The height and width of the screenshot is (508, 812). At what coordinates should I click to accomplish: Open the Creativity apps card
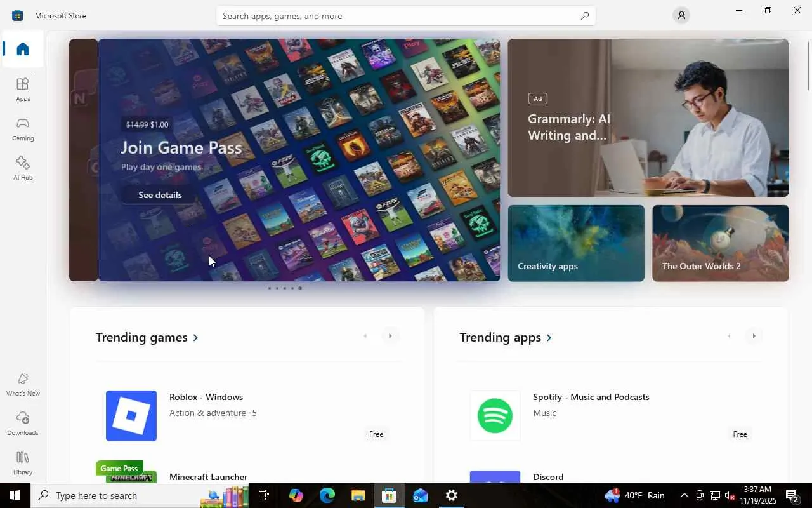576,243
